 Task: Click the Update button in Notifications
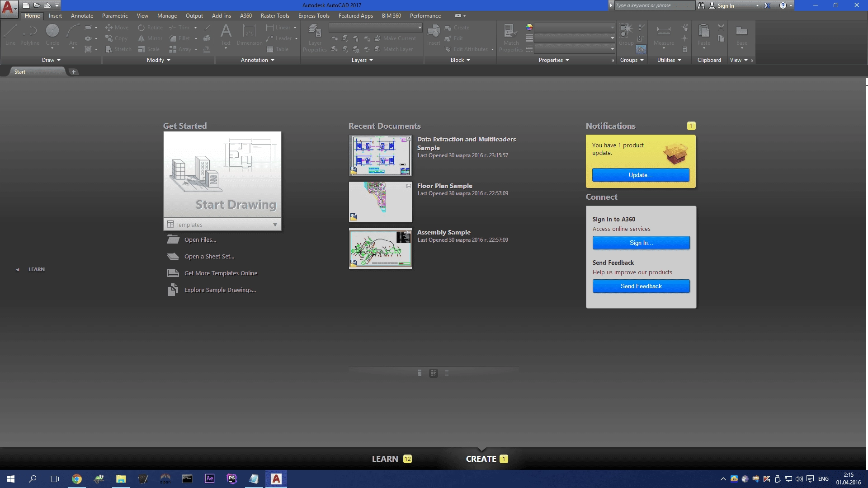(641, 175)
